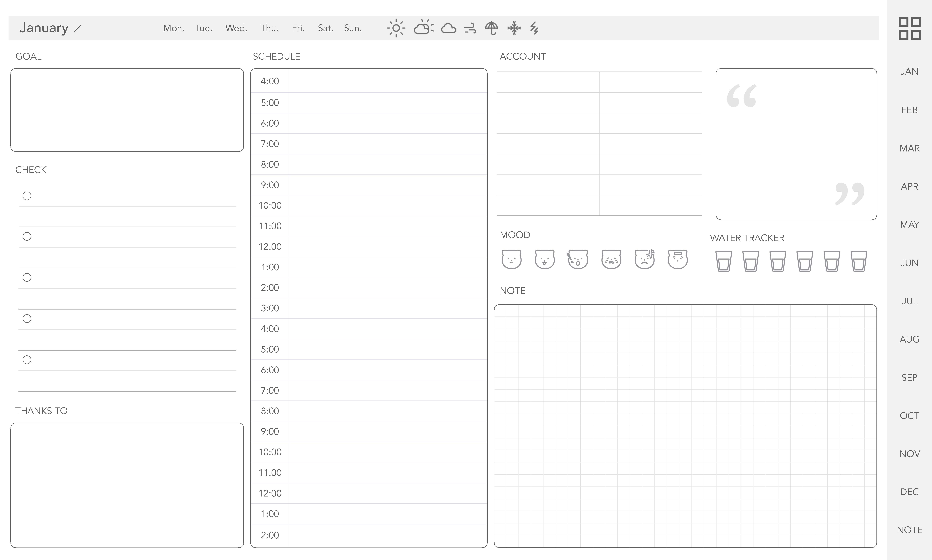The width and height of the screenshot is (932, 560).
Task: Select the crying cat mood
Action: click(x=611, y=259)
